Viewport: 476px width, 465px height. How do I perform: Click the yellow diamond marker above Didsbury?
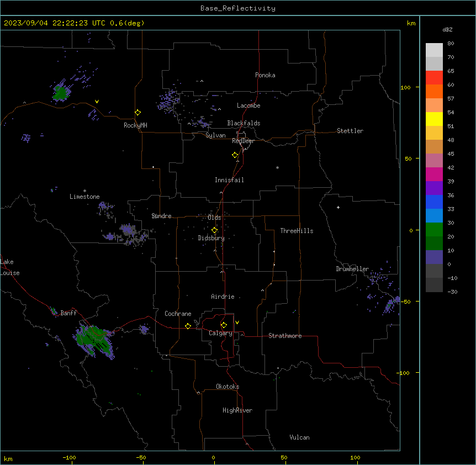[215, 230]
